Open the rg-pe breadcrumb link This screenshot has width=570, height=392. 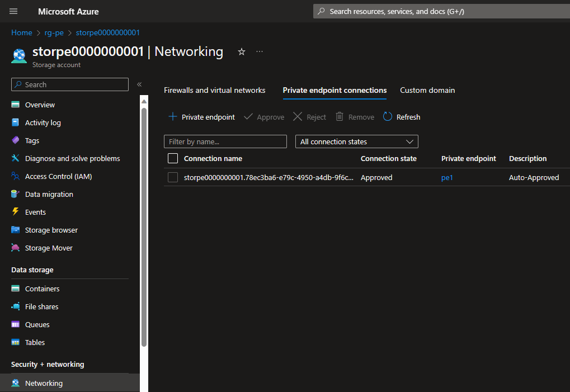[54, 32]
